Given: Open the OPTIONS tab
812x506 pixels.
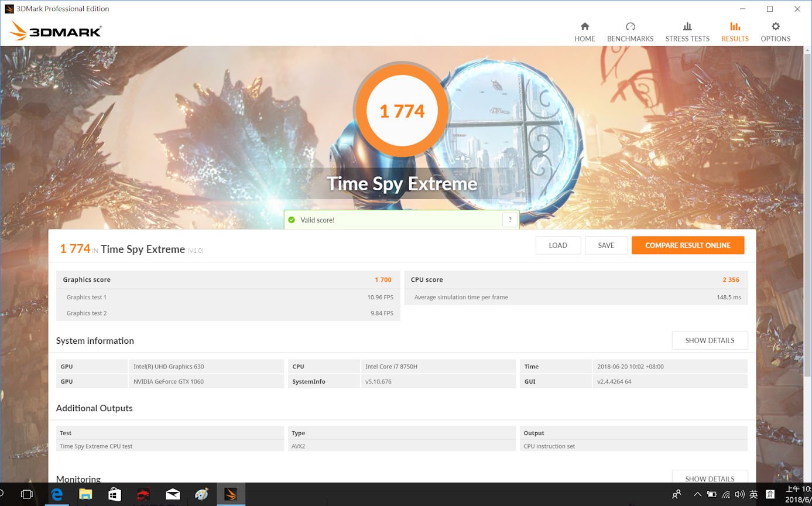Looking at the screenshot, I should [x=775, y=32].
